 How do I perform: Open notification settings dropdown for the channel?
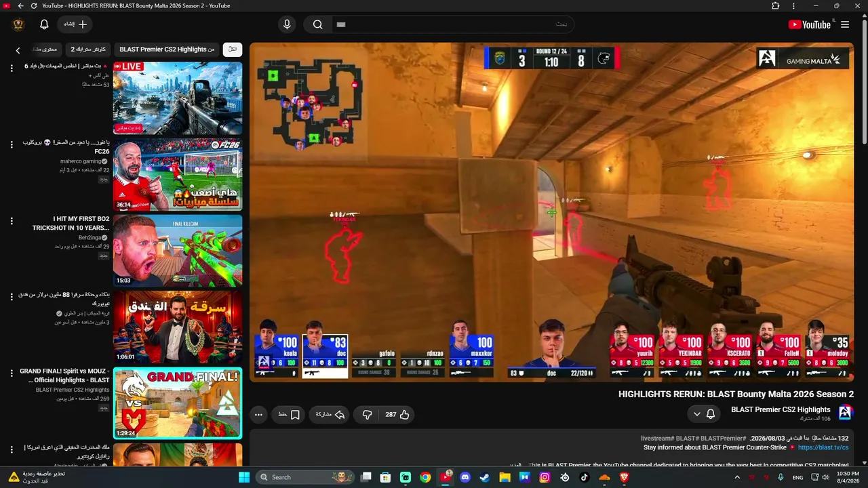[x=704, y=414]
